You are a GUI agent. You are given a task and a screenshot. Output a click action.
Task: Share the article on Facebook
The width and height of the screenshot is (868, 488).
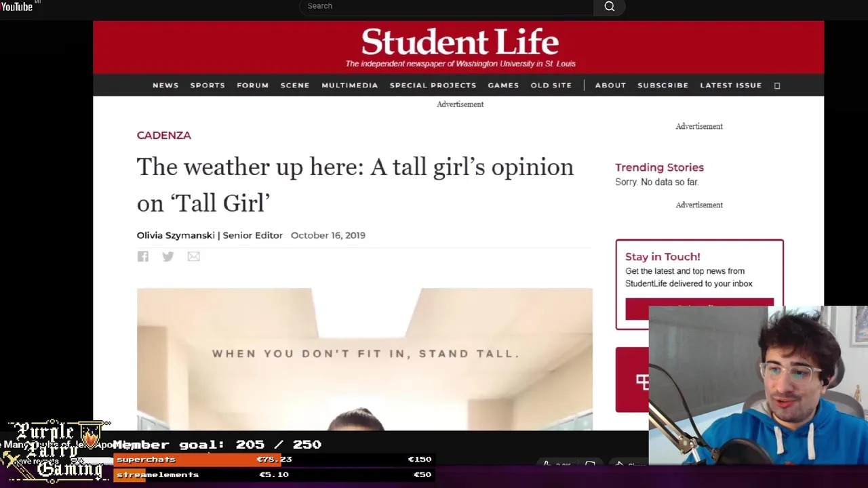(x=142, y=256)
